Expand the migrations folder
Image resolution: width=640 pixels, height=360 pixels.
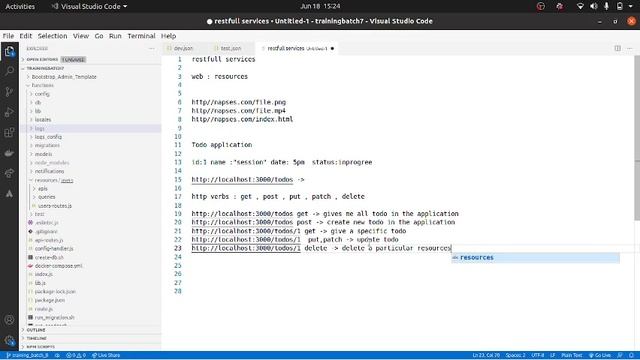47,145
